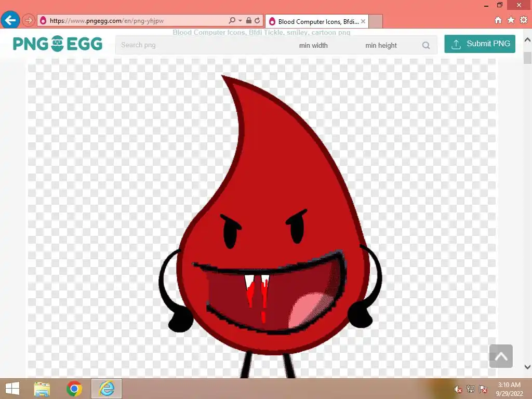Click the muted volume speaker tray icon
This screenshot has width=532, height=399.
458,389
